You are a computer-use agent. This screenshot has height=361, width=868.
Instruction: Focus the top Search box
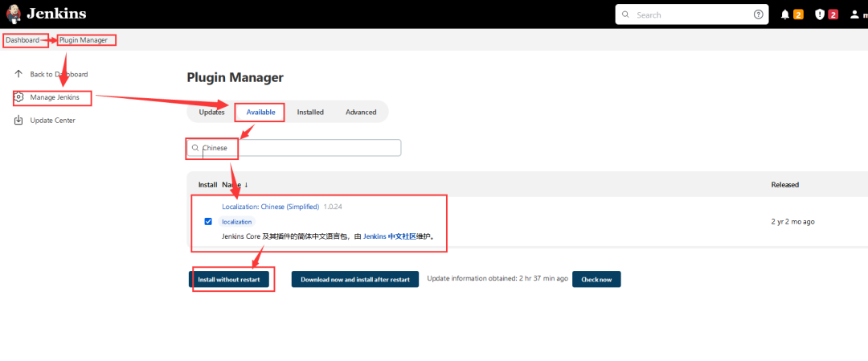pyautogui.click(x=692, y=15)
